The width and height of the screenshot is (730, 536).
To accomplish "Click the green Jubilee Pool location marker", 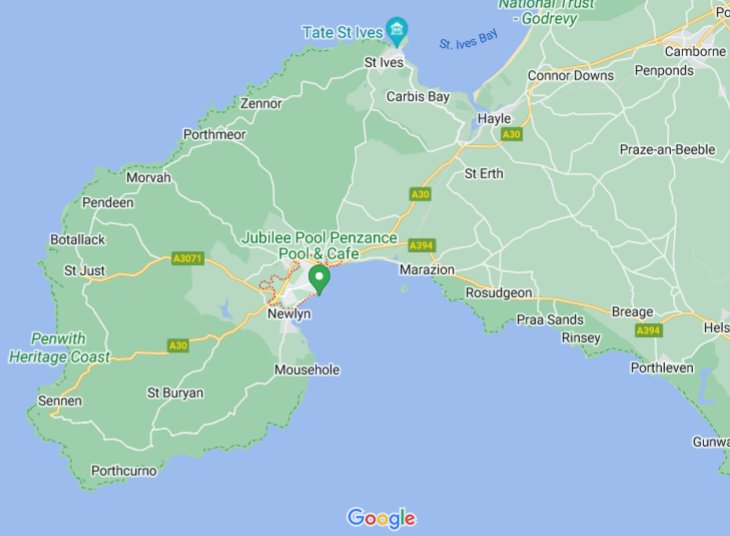I will (319, 280).
